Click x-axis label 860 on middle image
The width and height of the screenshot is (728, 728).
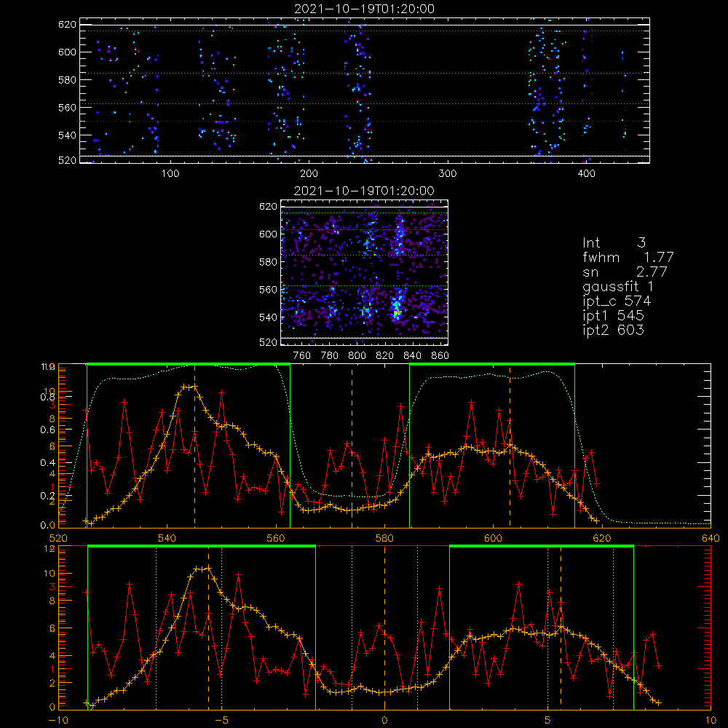coord(440,356)
